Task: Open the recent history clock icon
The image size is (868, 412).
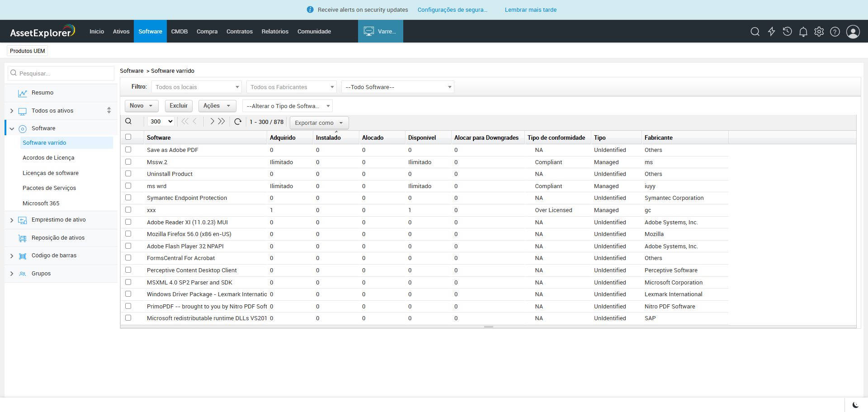Action: (x=787, y=32)
